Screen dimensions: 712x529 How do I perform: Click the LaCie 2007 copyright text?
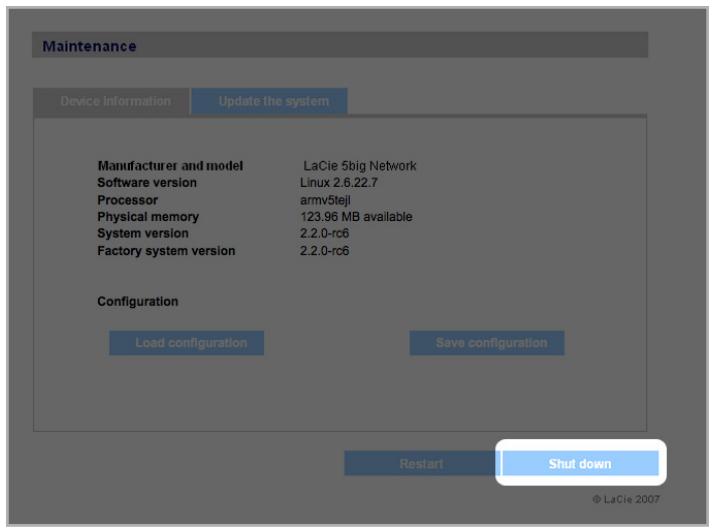click(x=626, y=499)
